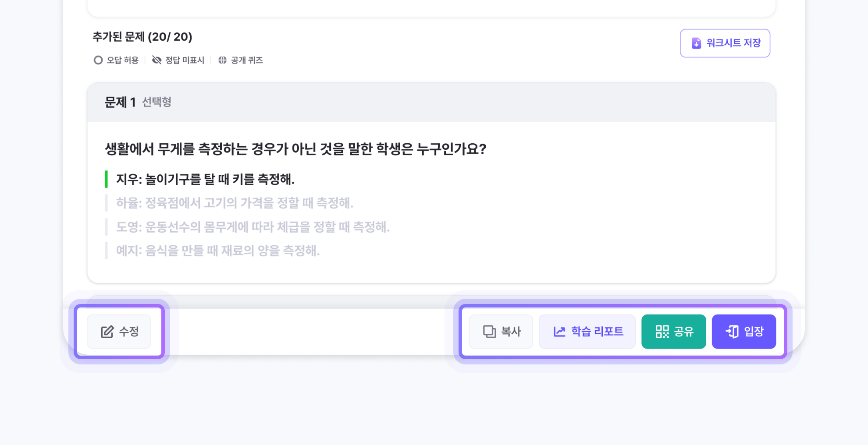
Task: Select the answer option starting with 지우
Action: 205,179
